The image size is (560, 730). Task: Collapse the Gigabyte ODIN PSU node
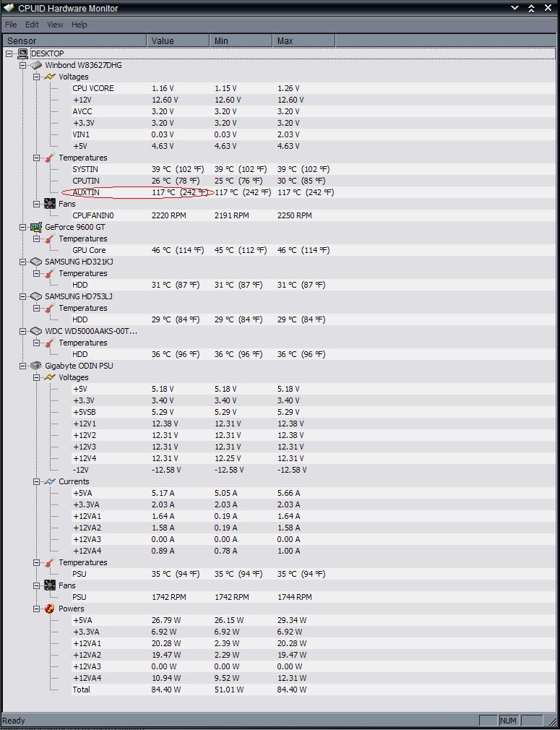(x=23, y=366)
